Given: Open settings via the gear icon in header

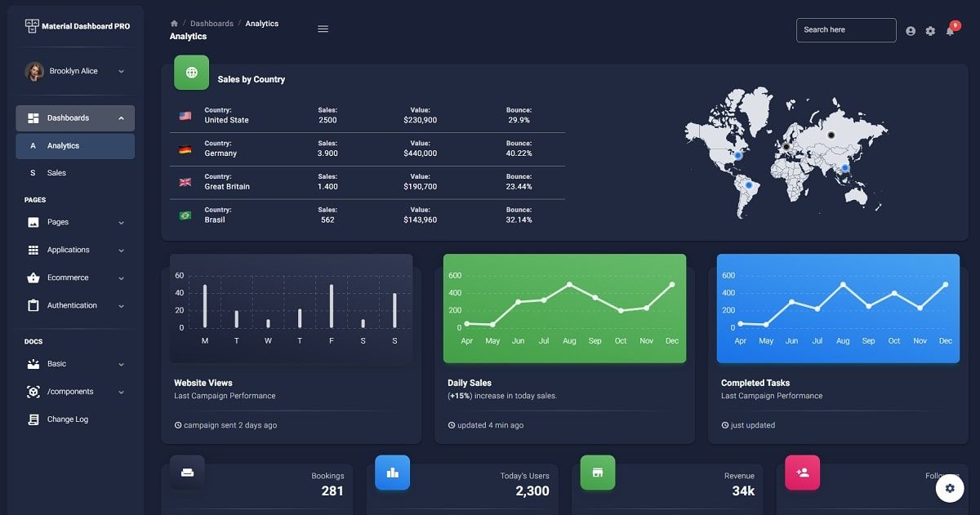Looking at the screenshot, I should [929, 30].
